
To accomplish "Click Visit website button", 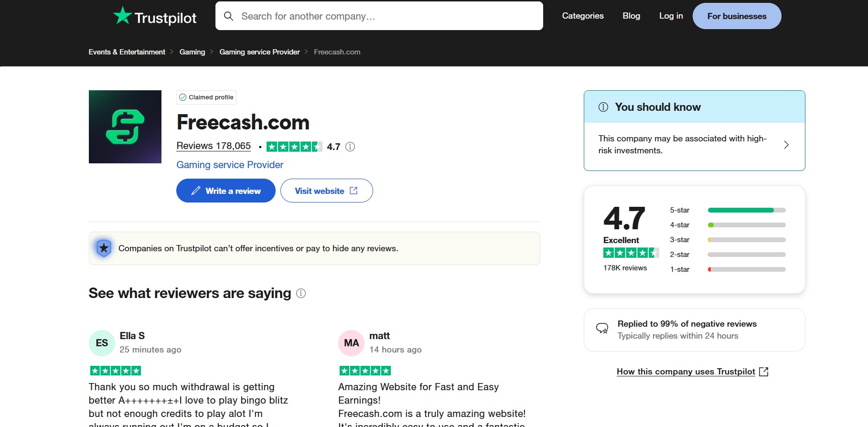I will tap(327, 191).
